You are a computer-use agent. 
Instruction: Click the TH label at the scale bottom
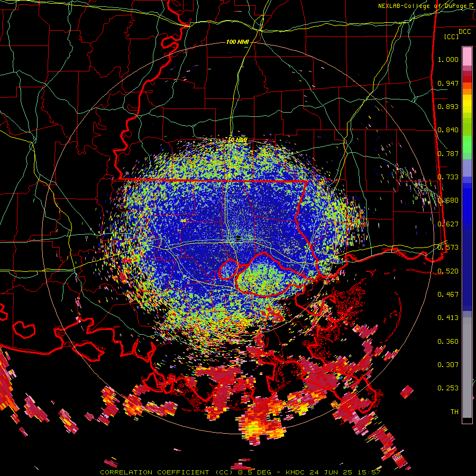[454, 412]
